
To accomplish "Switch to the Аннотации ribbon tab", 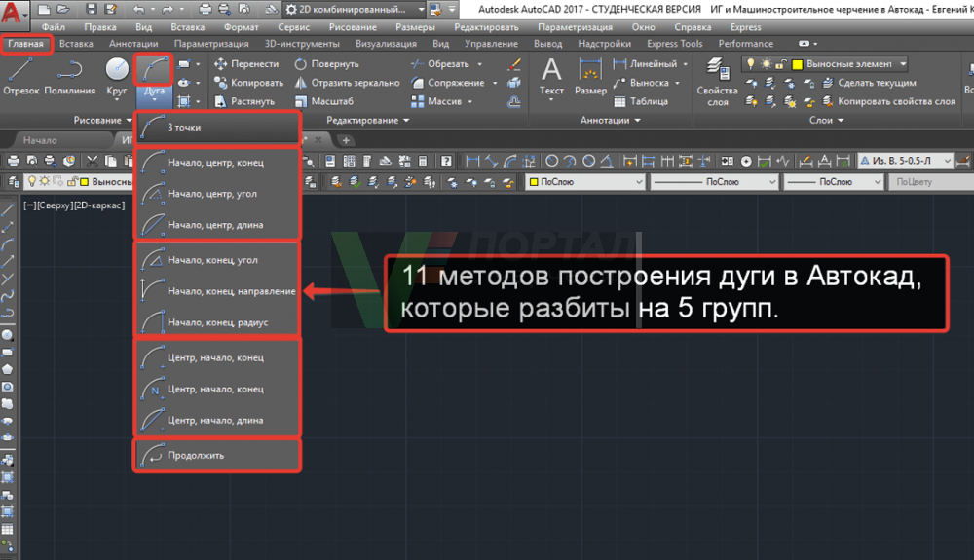I will pos(133,44).
